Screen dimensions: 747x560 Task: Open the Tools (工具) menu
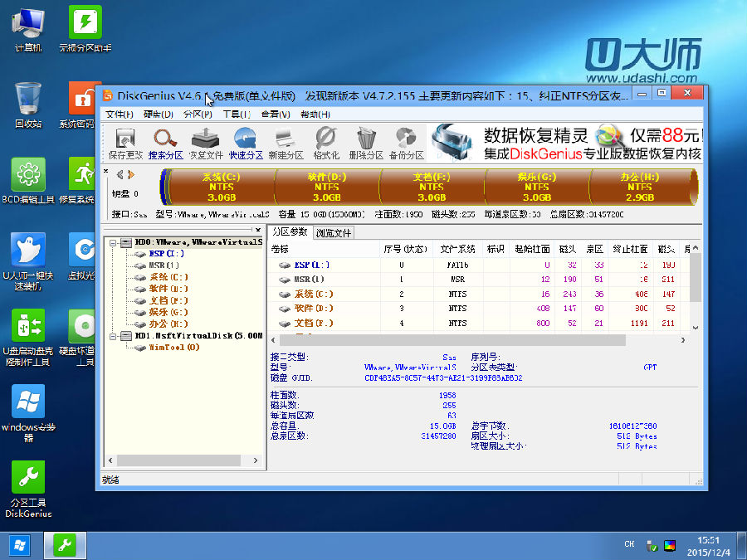237,114
